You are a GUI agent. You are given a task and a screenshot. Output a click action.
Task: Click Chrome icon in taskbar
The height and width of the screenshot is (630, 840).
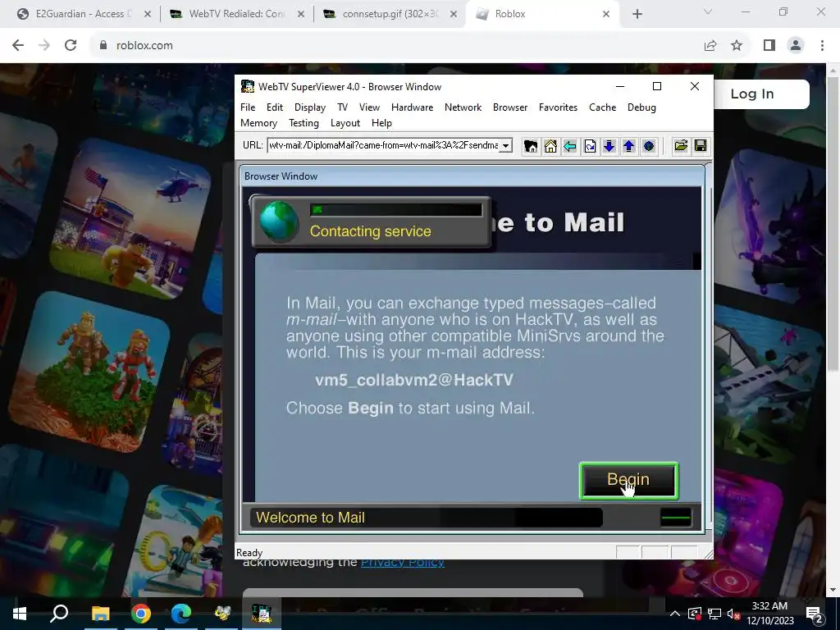pyautogui.click(x=141, y=614)
